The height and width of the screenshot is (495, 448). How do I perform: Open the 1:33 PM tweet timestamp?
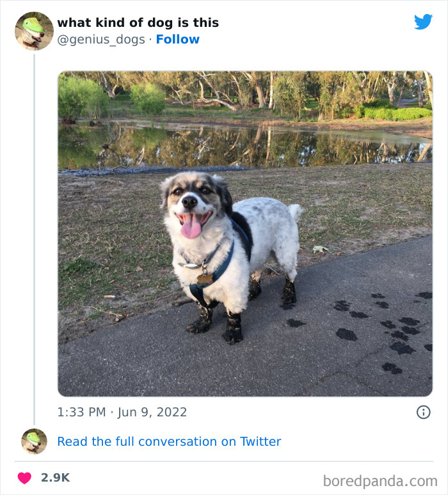[x=81, y=412]
